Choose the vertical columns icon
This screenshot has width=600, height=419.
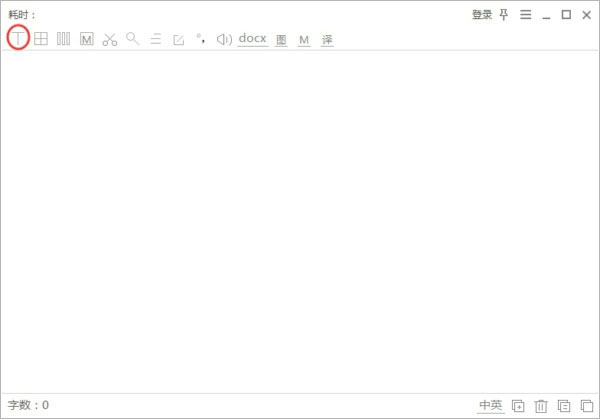click(64, 39)
